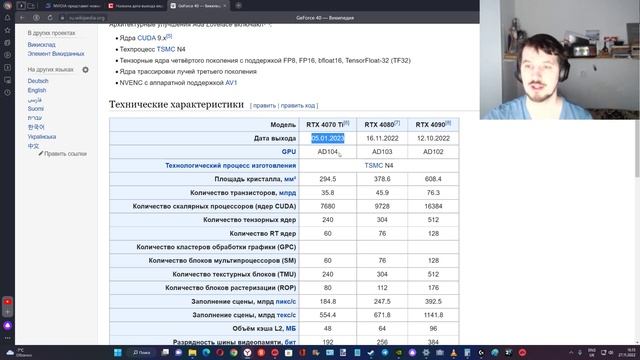640x360 pixels.
Task: Click the 16.11.2022 release date cell
Action: (382, 138)
